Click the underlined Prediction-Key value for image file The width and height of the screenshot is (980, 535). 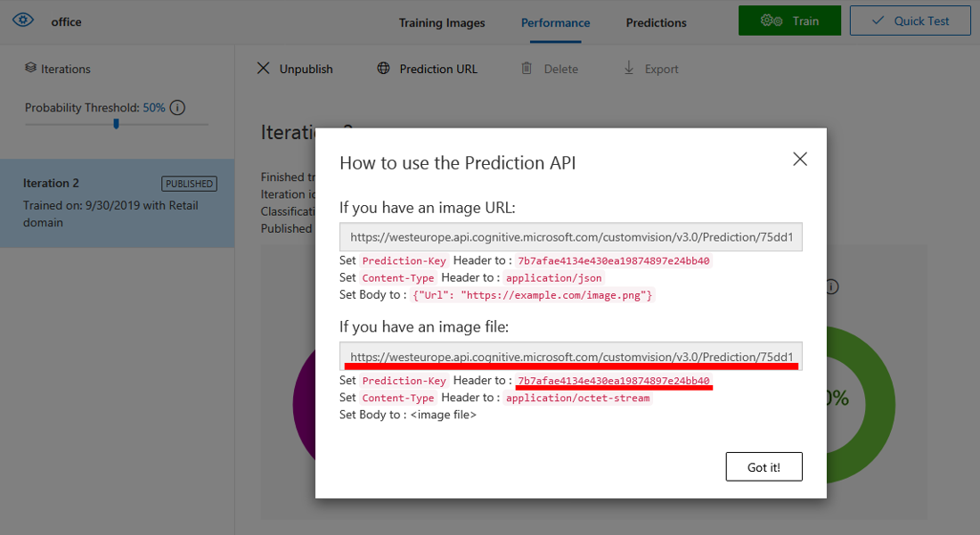pos(613,381)
